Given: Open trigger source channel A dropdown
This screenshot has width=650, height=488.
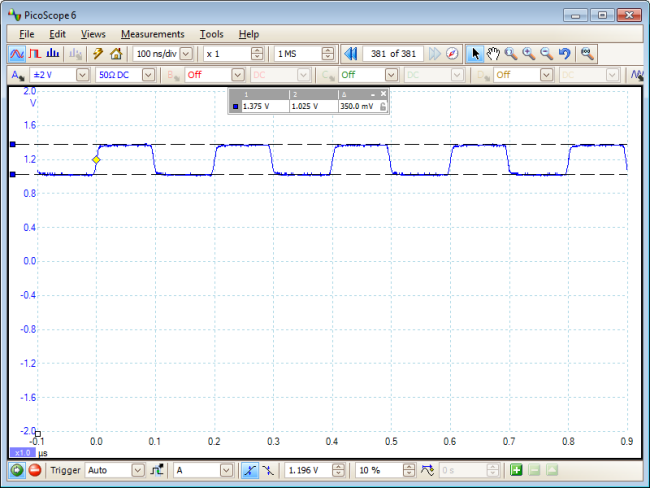Looking at the screenshot, I should click(x=226, y=470).
